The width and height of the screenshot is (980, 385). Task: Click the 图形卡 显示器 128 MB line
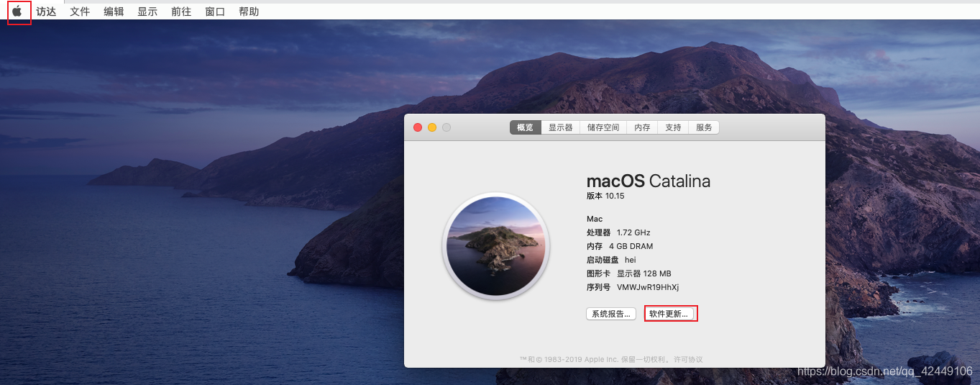(629, 273)
